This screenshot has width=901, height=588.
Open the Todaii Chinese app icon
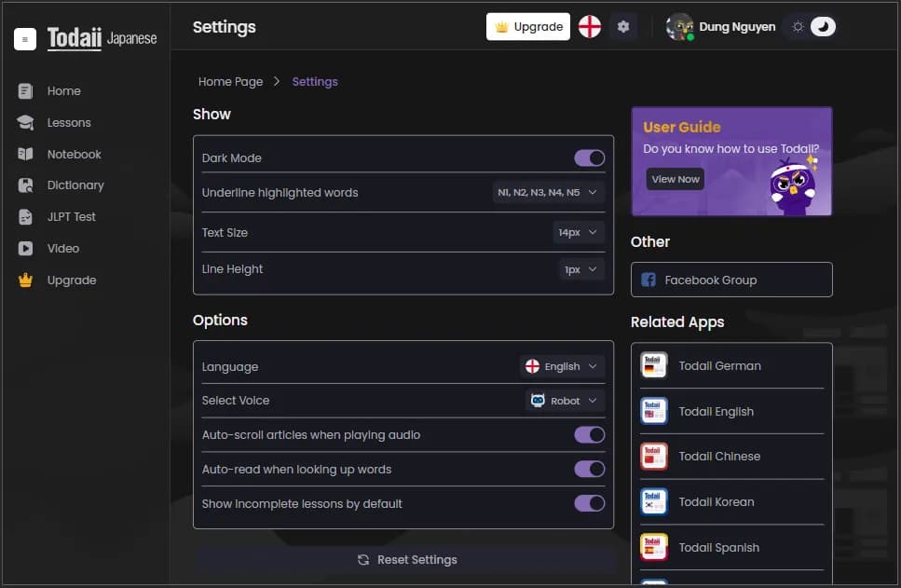pos(654,457)
